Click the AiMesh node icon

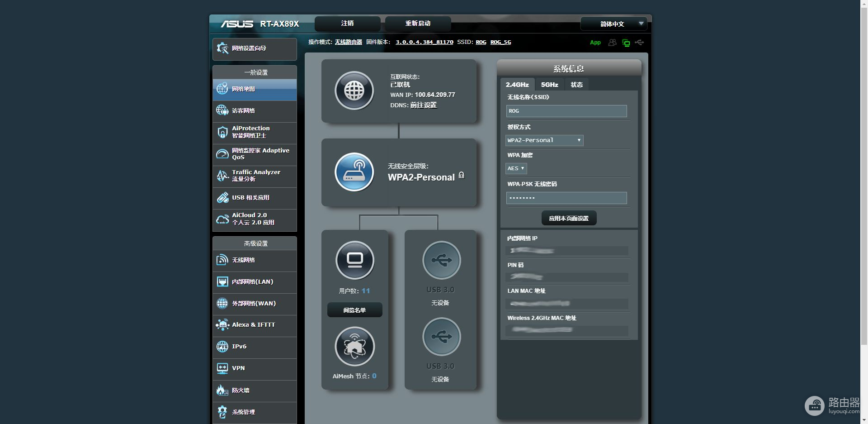tap(355, 346)
